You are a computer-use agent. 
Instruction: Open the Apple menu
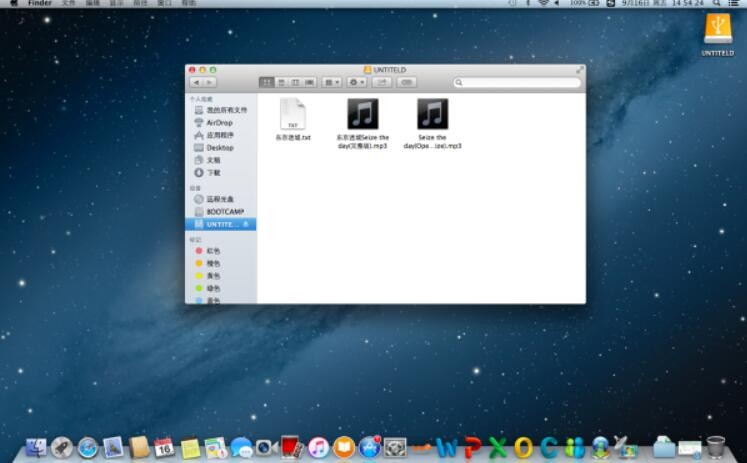tap(13, 4)
